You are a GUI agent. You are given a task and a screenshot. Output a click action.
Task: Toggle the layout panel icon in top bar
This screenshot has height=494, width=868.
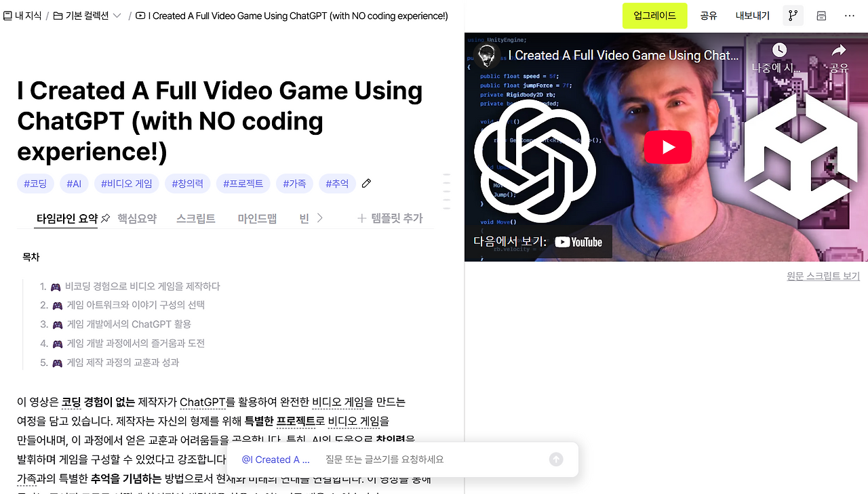(x=821, y=16)
